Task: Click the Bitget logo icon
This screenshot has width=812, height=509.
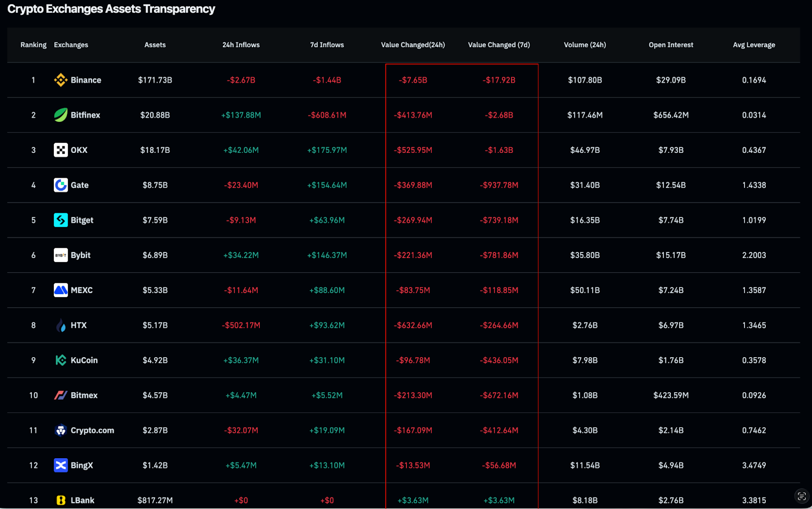Action: tap(60, 220)
